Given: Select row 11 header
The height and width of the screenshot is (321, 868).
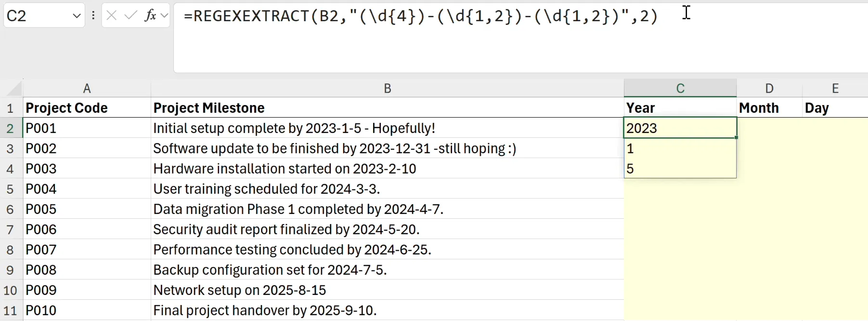Looking at the screenshot, I should 11,310.
